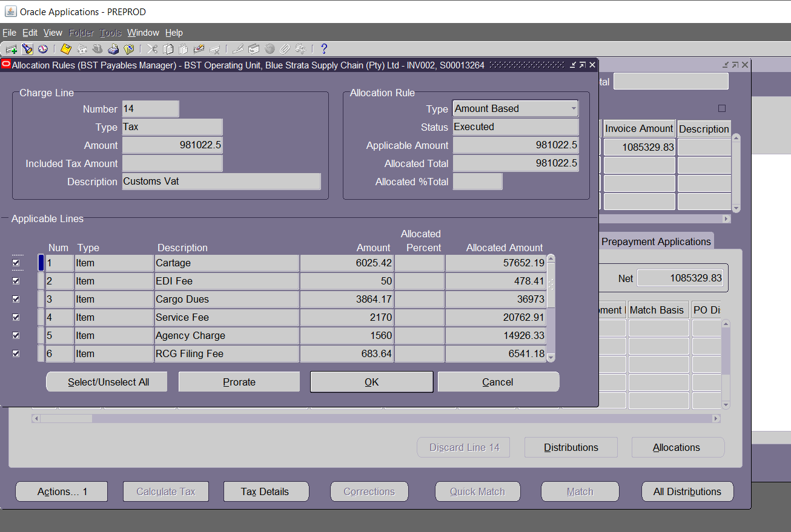Switch to Prepayment Applications tab

point(656,241)
